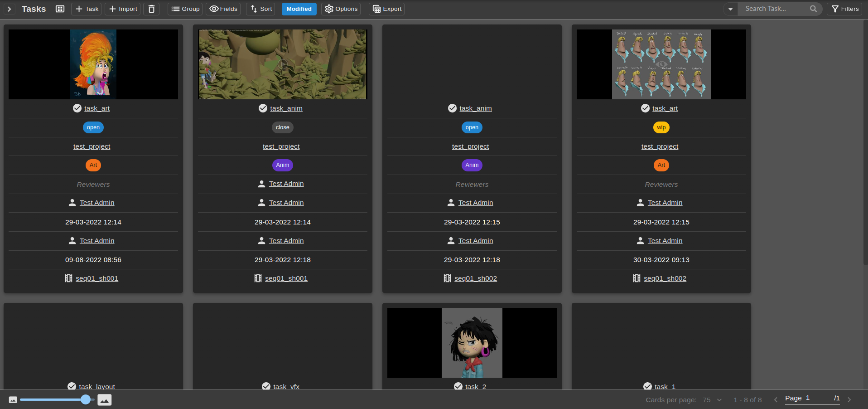The height and width of the screenshot is (409, 868).
Task: Open the Group menu icon
Action: coord(175,9)
